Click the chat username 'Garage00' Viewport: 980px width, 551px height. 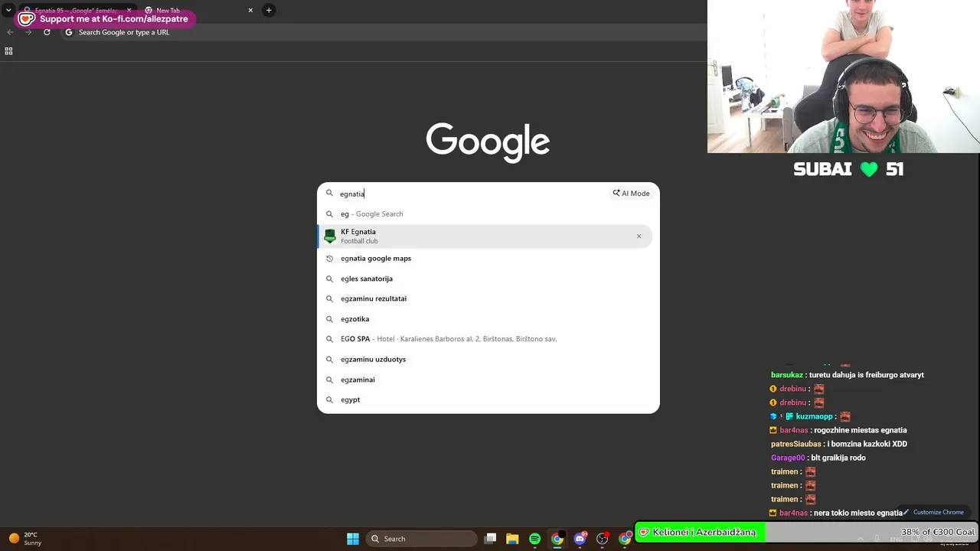tap(788, 458)
